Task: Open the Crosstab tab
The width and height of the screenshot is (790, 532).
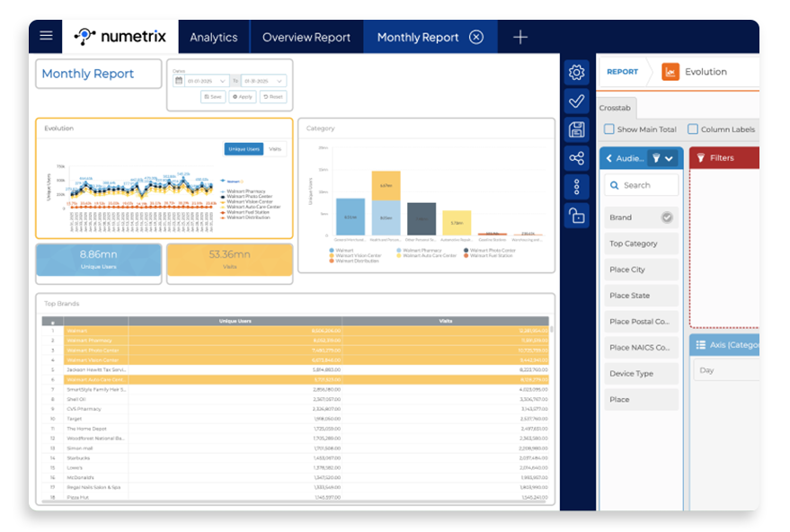Action: [615, 108]
